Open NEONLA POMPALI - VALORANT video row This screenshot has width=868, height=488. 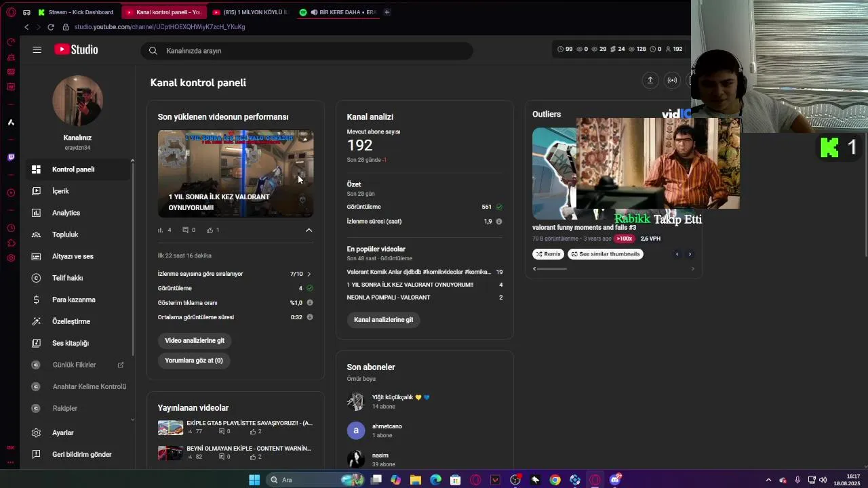[x=425, y=298]
